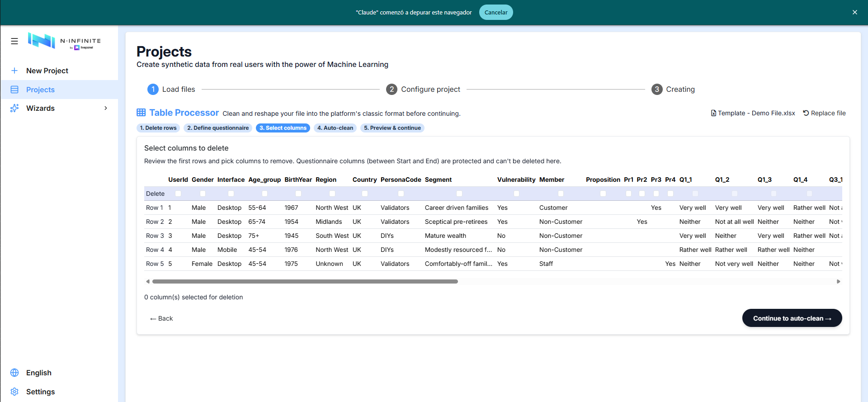Click the English language globe icon

pyautogui.click(x=14, y=373)
